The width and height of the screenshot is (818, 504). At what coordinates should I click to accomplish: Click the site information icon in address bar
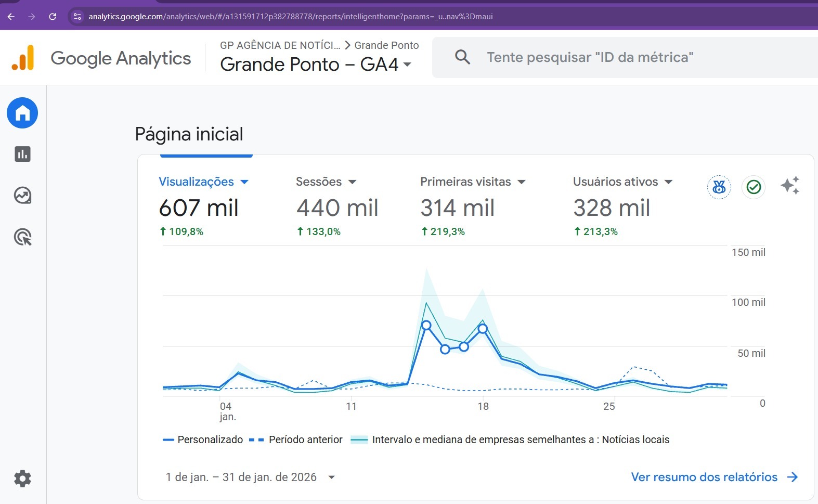[x=77, y=17]
